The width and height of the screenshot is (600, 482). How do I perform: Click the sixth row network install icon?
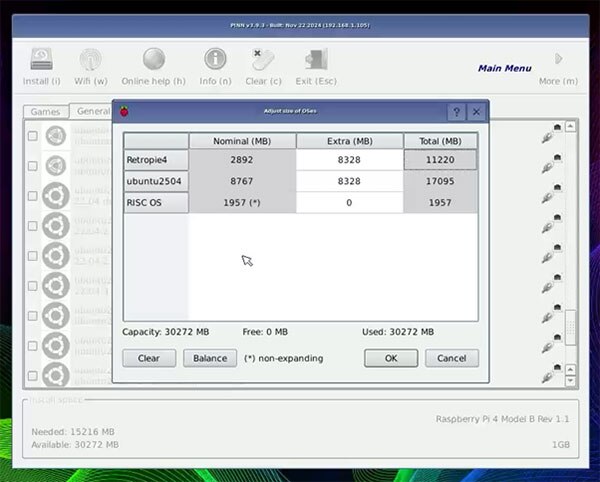(x=551, y=283)
